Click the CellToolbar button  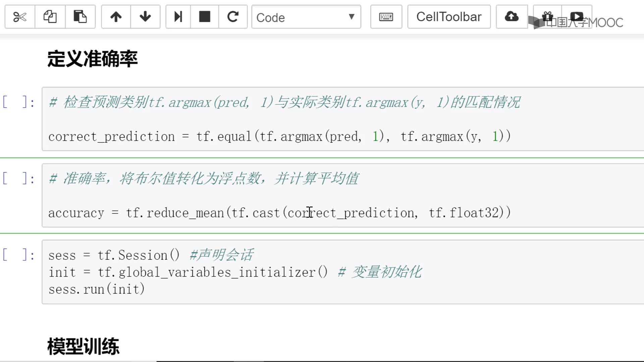tap(449, 17)
